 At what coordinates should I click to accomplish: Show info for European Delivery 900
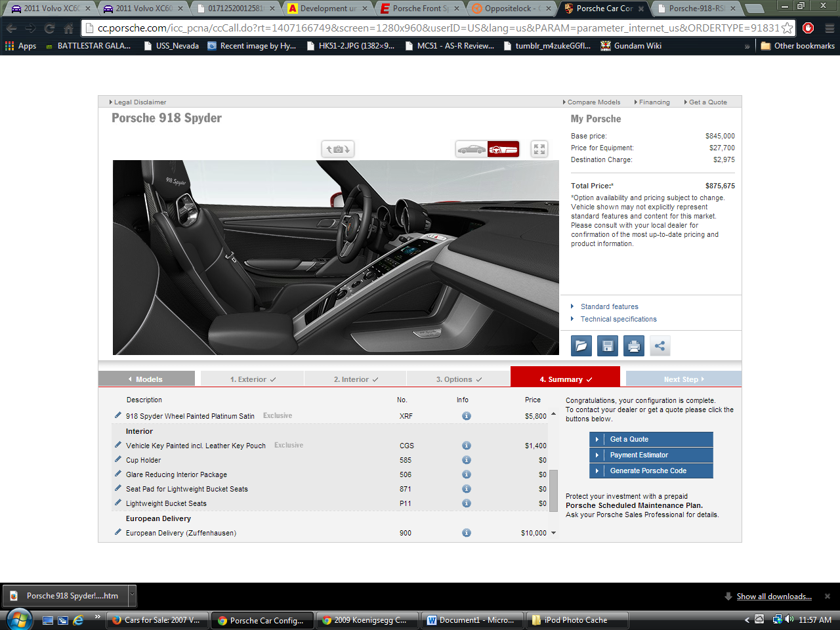coord(466,533)
